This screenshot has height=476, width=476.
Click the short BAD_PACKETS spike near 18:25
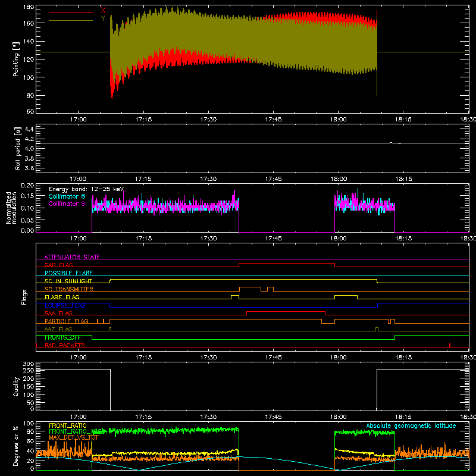(x=450, y=345)
